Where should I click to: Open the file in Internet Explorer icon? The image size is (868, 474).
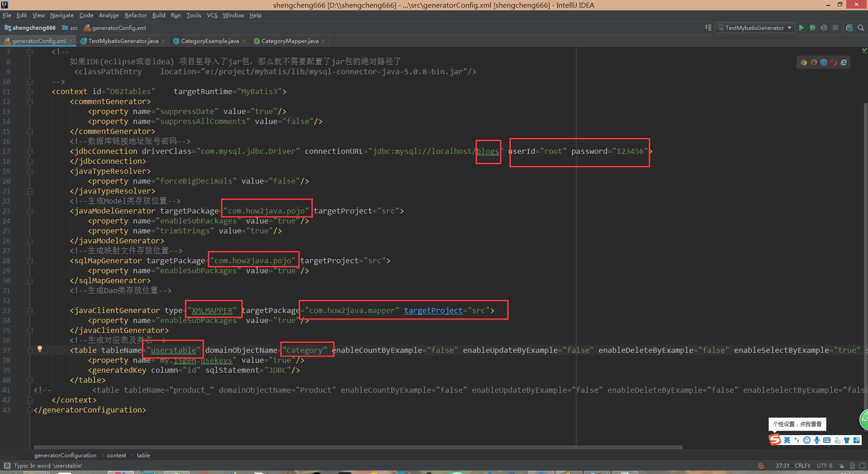point(844,62)
